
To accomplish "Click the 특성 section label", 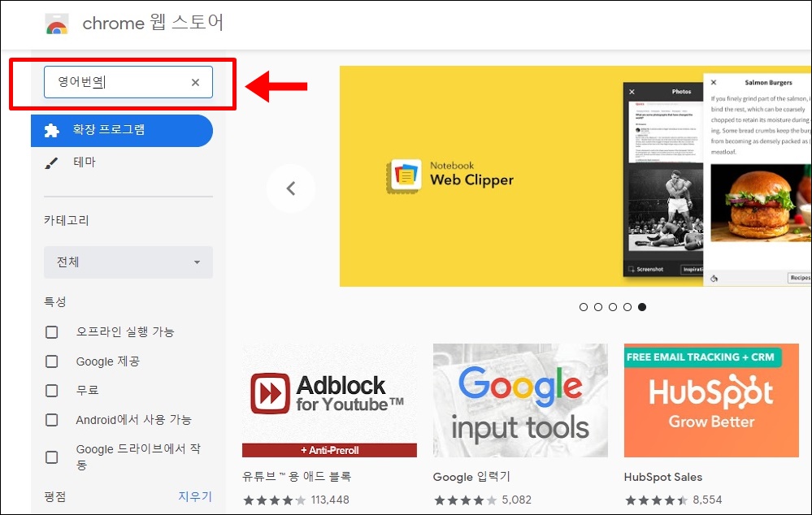I will 55,301.
